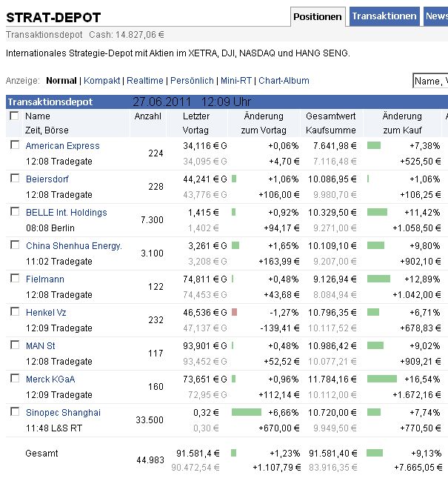Image resolution: width=448 pixels, height=481 pixels.
Task: Click the total gain +7.665,05 €
Action: [418, 468]
